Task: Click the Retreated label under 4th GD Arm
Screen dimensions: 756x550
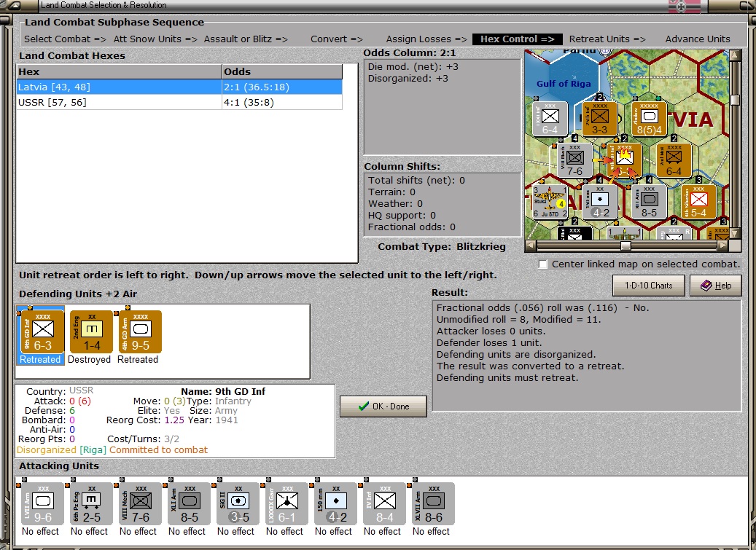Action: 138,360
